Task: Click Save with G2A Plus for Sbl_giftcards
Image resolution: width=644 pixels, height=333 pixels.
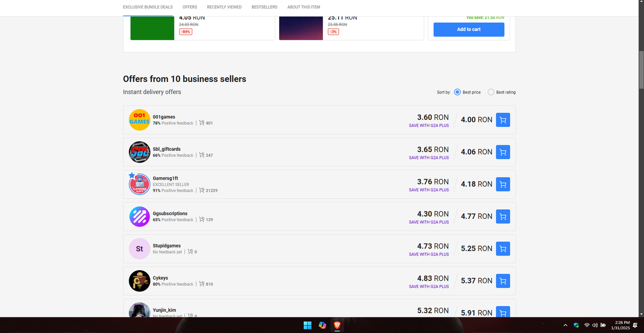Action: pyautogui.click(x=429, y=158)
